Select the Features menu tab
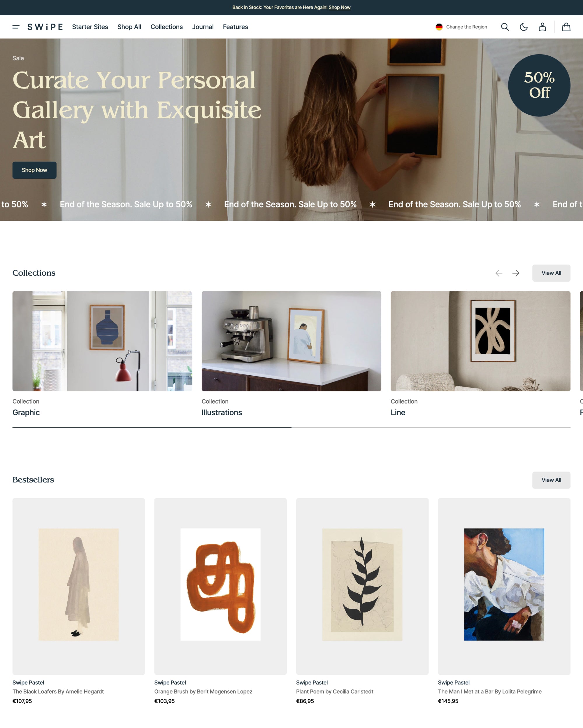This screenshot has width=583, height=728. [236, 27]
